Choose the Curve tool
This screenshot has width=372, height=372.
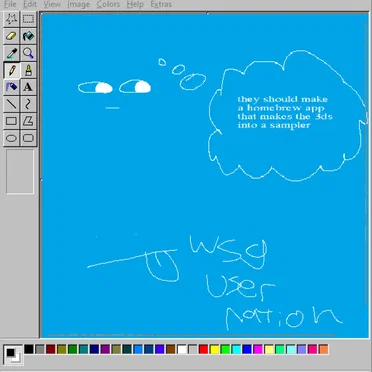[28, 104]
